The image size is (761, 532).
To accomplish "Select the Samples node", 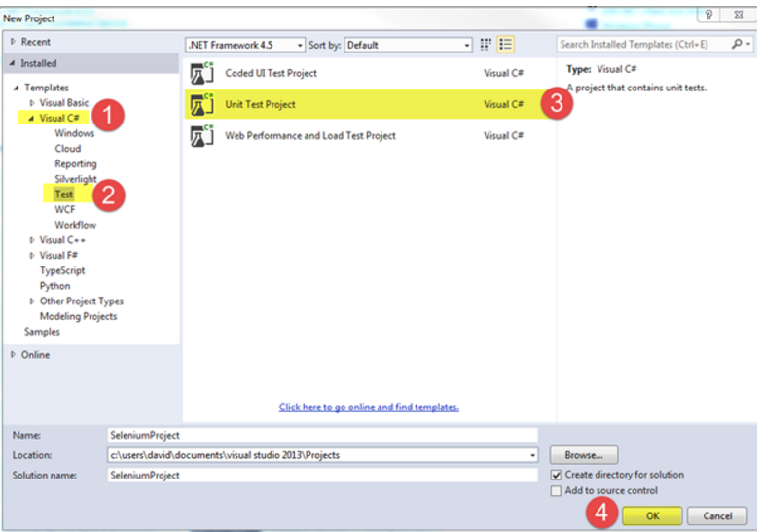I will point(42,332).
